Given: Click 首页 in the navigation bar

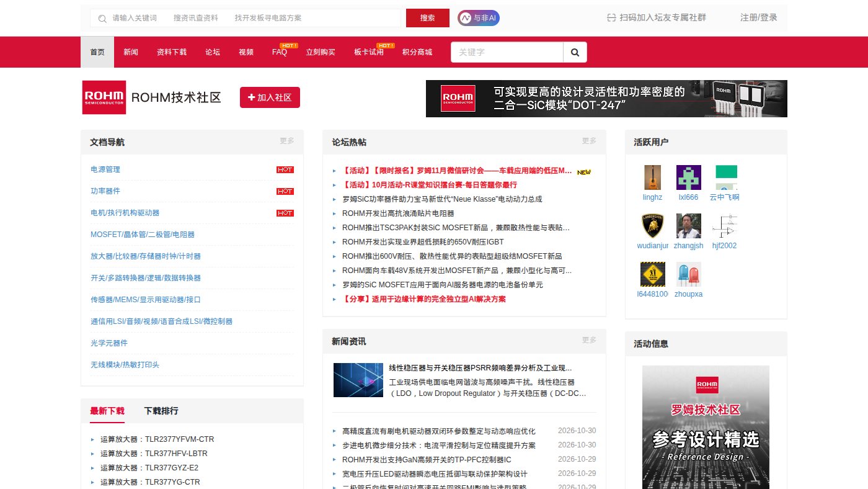Looking at the screenshot, I should 97,52.
